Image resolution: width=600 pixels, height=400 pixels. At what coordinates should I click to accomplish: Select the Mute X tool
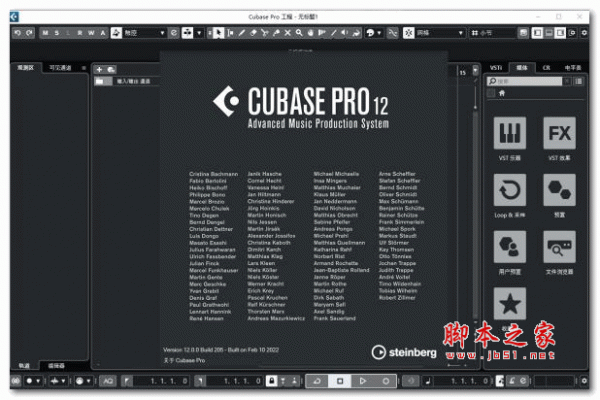(287, 33)
